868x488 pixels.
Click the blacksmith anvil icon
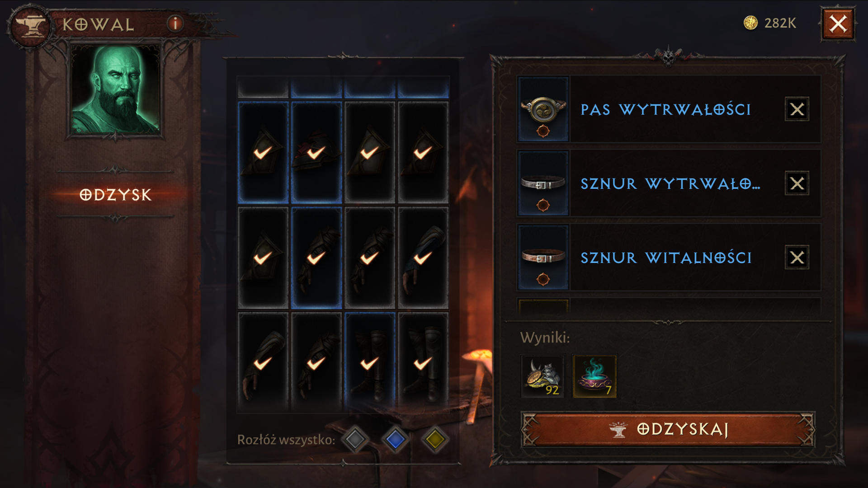[x=31, y=26]
